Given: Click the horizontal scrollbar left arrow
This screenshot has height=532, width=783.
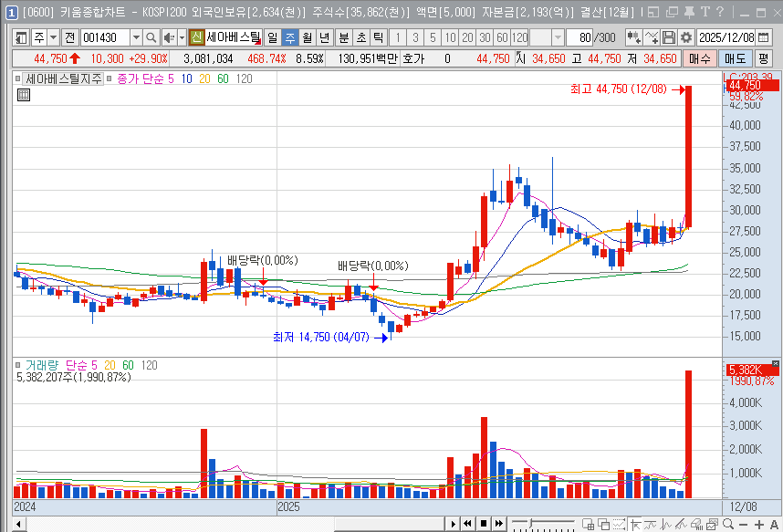Looking at the screenshot, I should point(18,524).
